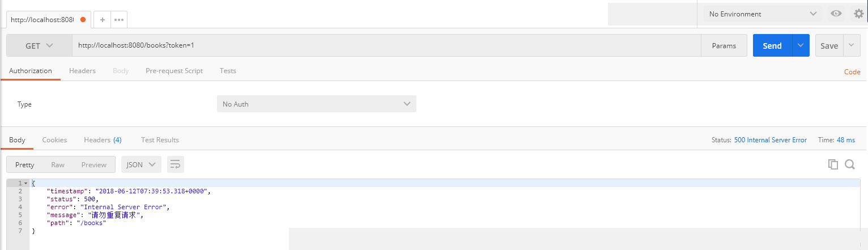The height and width of the screenshot is (250, 868).
Task: Expand the GET method dropdown
Action: pyautogui.click(x=39, y=46)
